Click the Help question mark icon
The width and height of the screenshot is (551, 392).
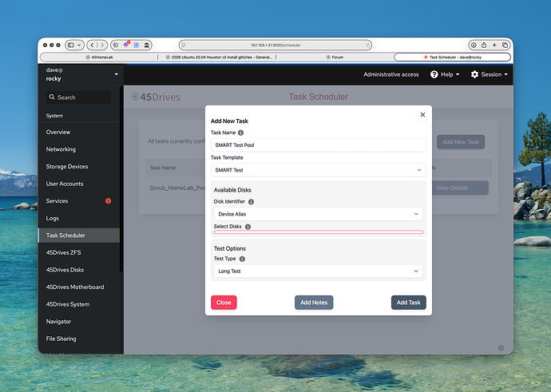434,74
